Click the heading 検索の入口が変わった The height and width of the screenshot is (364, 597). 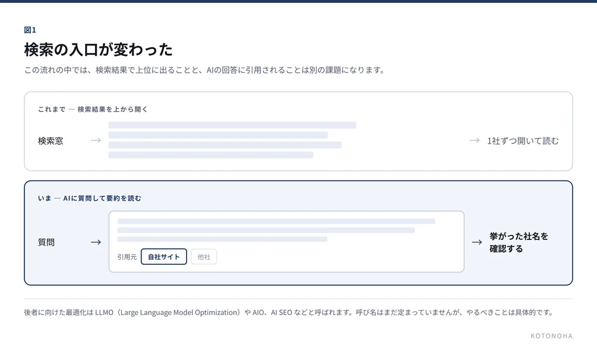click(x=98, y=50)
